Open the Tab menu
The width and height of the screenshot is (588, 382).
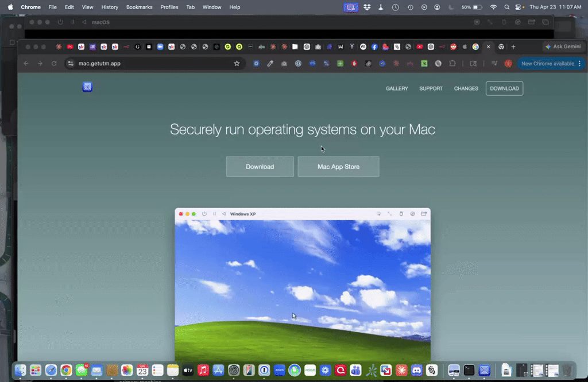(191, 7)
